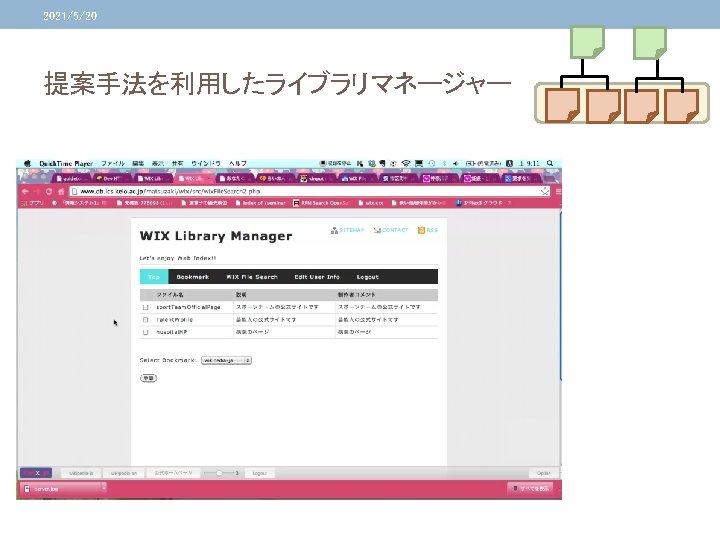Click the CONTACT link
The width and height of the screenshot is (720, 540).
[x=391, y=230]
